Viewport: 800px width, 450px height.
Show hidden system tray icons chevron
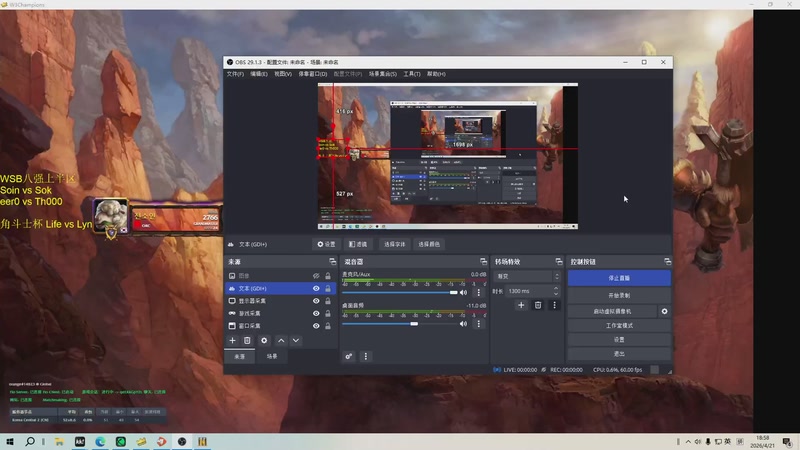(688, 441)
